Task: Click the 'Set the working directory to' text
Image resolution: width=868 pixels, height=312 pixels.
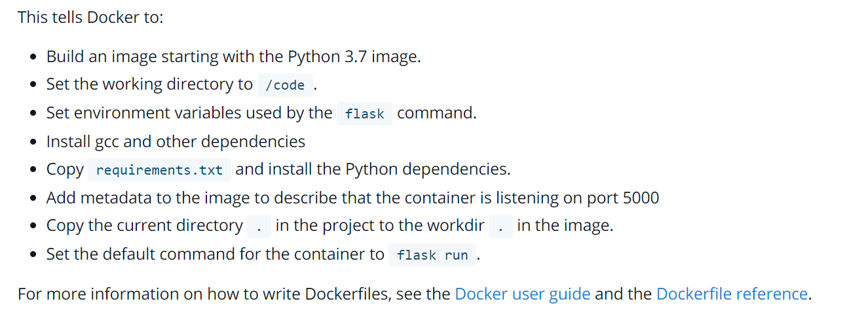Action: click(149, 84)
